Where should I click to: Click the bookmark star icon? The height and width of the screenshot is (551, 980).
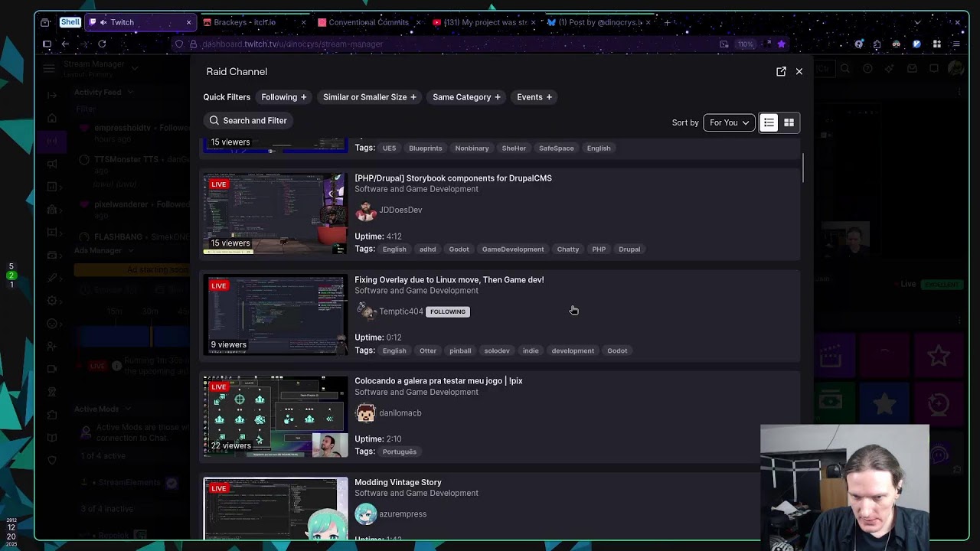click(x=781, y=44)
